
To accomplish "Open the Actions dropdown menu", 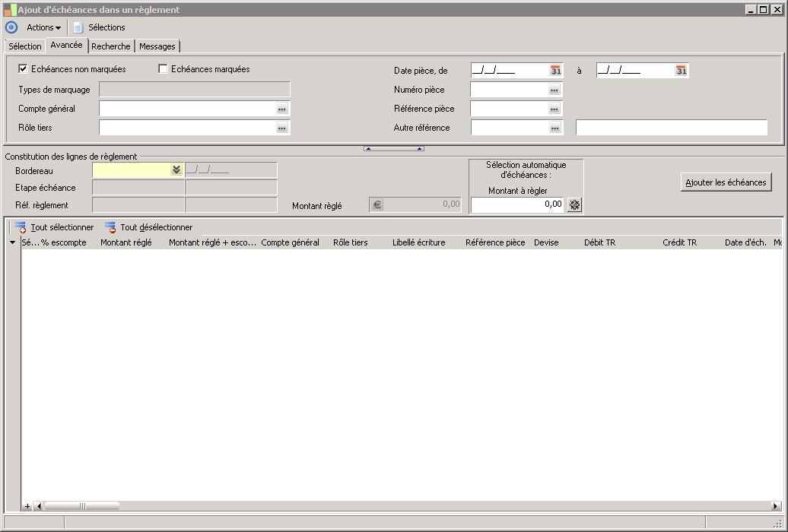I will click(43, 27).
